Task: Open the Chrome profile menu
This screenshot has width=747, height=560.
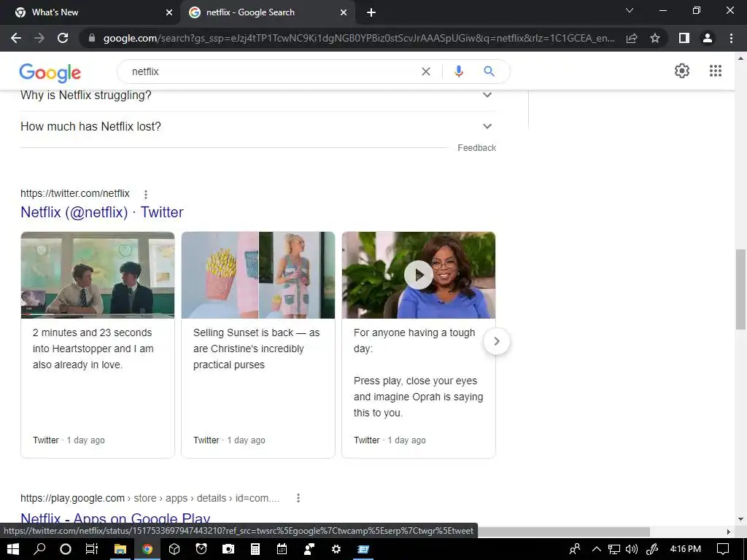Action: pos(708,38)
